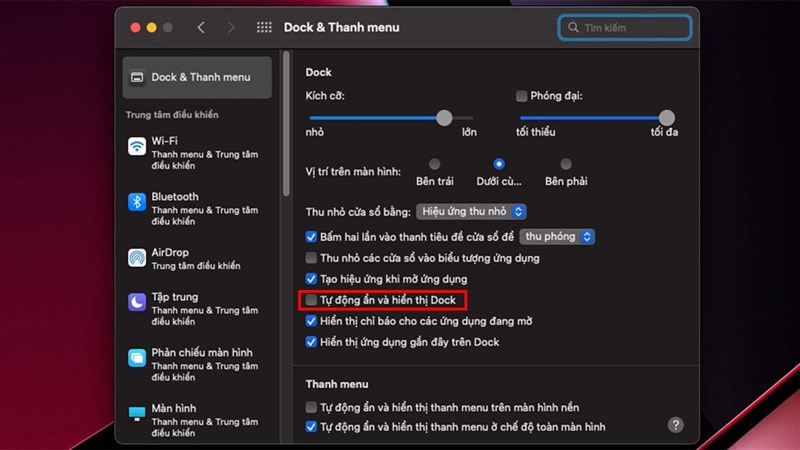Click the Tập trung moon icon
The height and width of the screenshot is (450, 800).
click(137, 303)
